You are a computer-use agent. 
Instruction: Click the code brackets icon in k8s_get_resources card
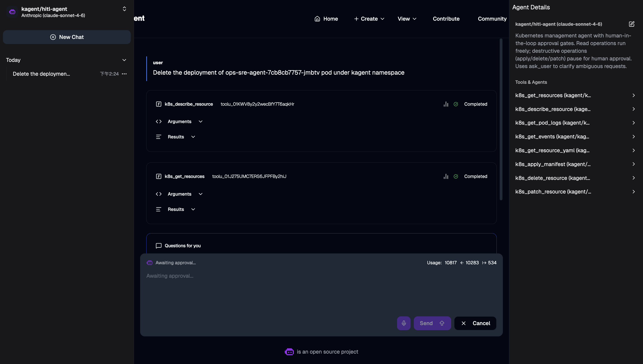158,194
